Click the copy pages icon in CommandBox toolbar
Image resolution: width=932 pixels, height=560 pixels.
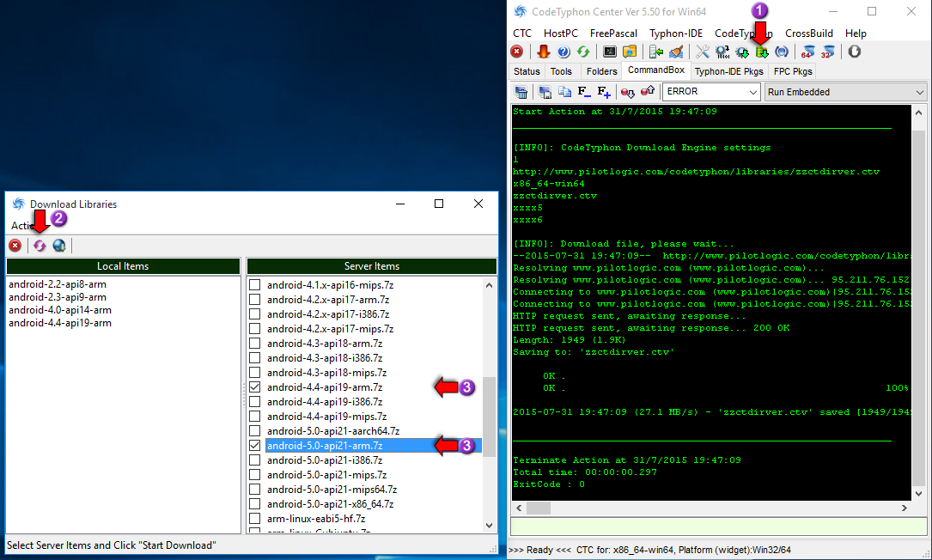564,92
